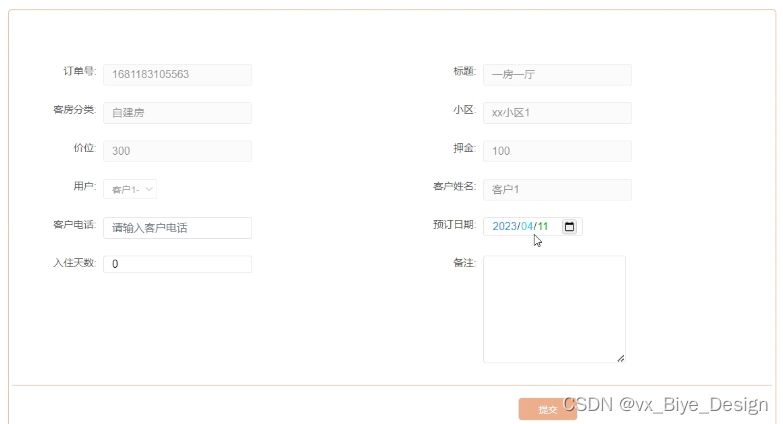The image size is (783, 424).
Task: Click the resize handle of 备注 textarea
Action: 621,358
